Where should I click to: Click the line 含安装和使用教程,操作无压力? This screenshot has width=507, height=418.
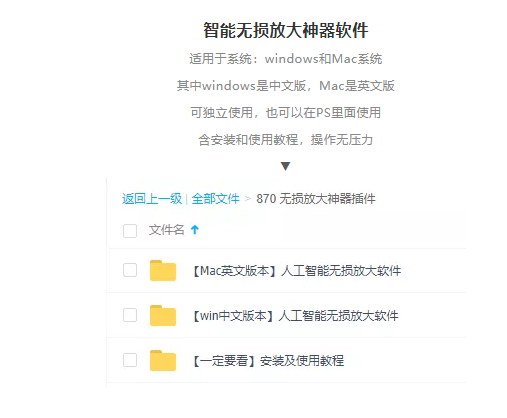tap(286, 140)
